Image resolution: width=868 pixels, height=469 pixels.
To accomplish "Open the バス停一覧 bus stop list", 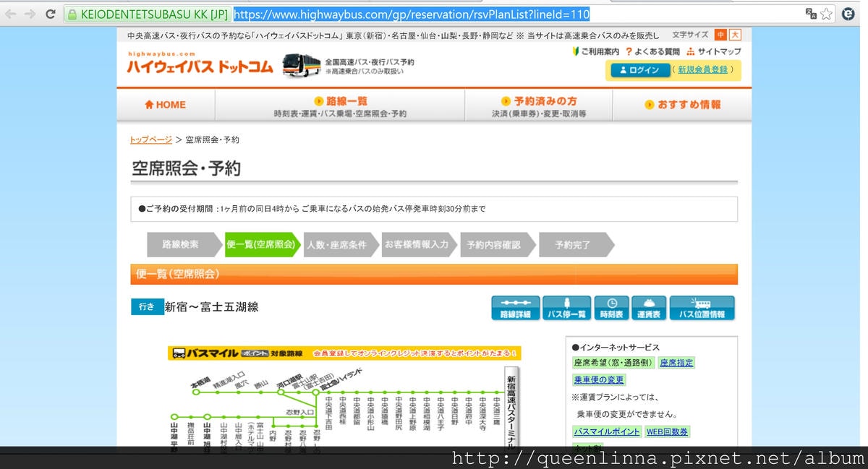I will coord(566,308).
